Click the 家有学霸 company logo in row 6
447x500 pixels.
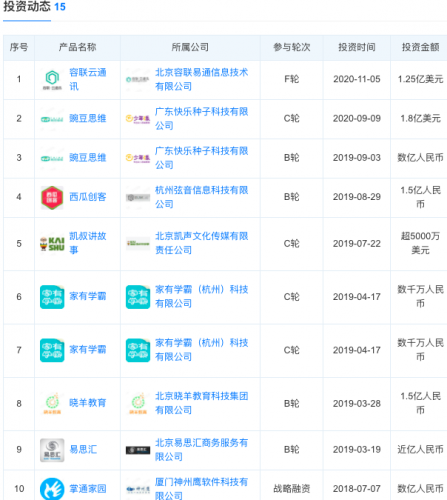(138, 297)
